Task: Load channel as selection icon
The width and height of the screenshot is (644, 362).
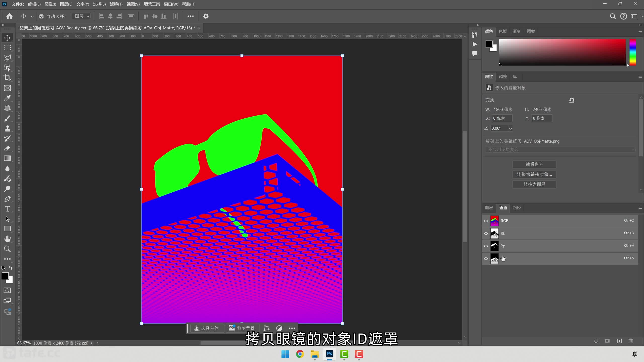Action: (596, 341)
